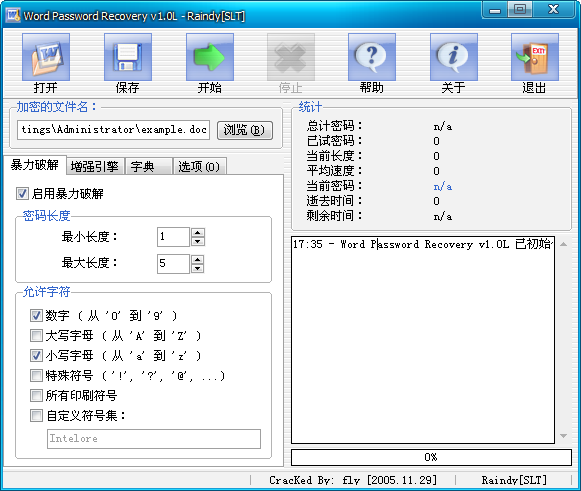Open 关于 info bubble icon
Image resolution: width=581 pixels, height=491 pixels.
[454, 57]
